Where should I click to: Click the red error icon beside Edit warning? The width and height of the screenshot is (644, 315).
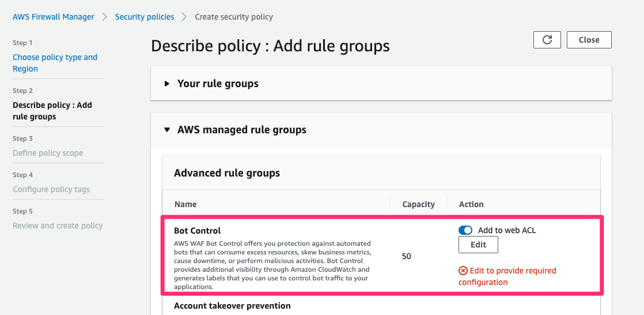point(463,271)
